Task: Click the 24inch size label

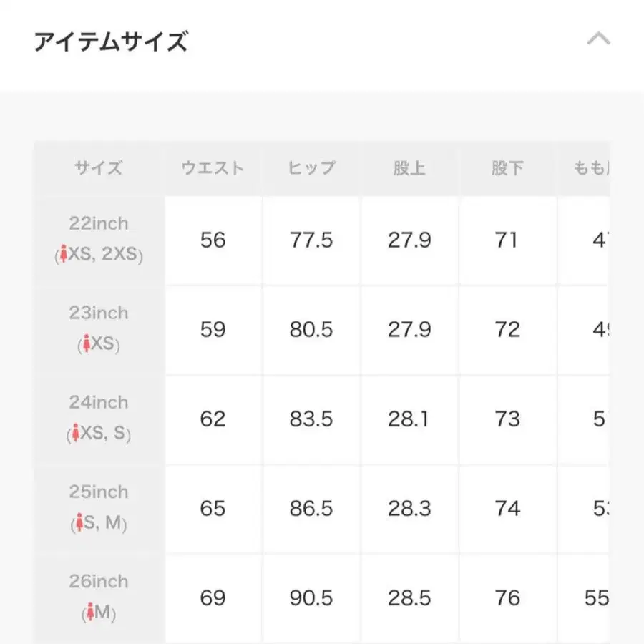Action: click(99, 402)
